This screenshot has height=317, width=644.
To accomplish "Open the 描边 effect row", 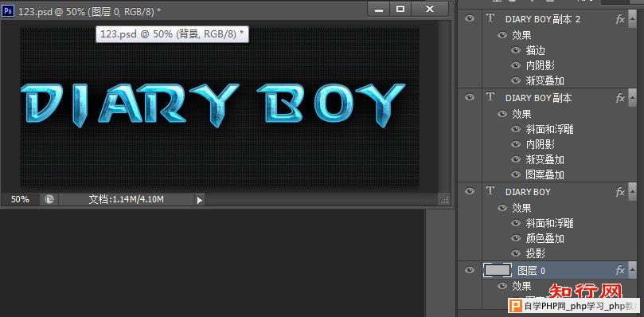I will click(535, 50).
